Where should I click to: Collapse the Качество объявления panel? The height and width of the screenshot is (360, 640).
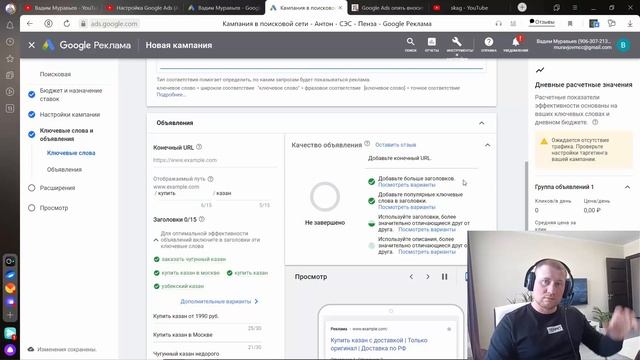tap(487, 145)
